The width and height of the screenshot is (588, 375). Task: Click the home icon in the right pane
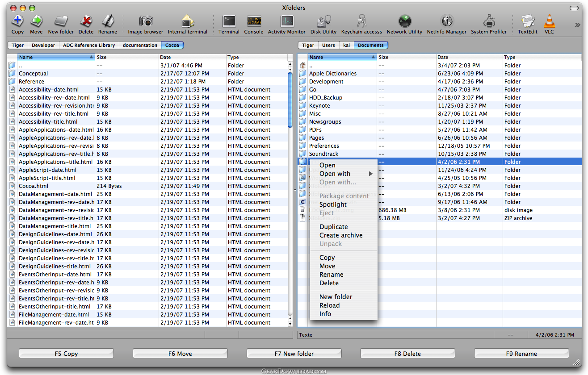pyautogui.click(x=302, y=66)
